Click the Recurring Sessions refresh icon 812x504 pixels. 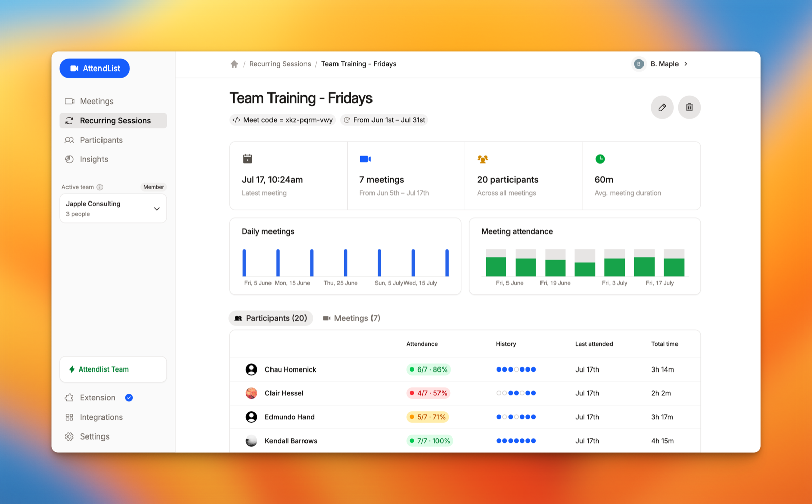tap(70, 120)
